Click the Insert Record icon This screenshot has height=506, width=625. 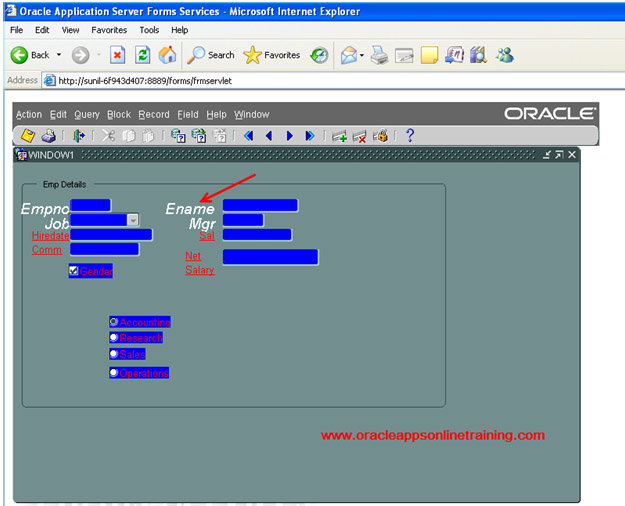click(339, 135)
